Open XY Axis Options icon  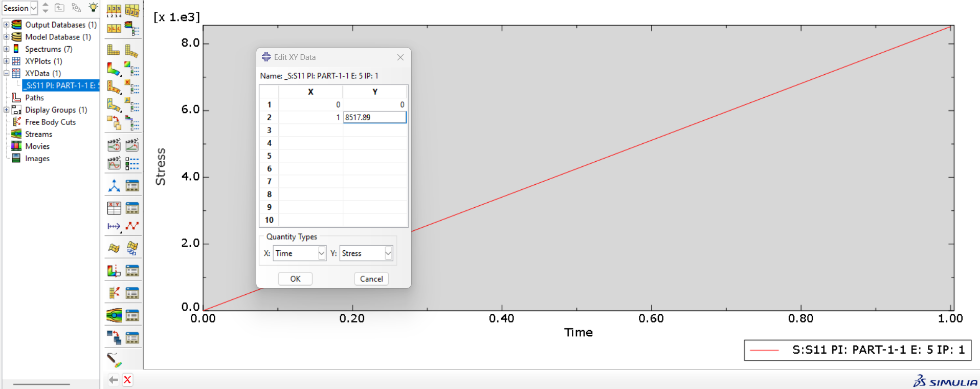114,226
